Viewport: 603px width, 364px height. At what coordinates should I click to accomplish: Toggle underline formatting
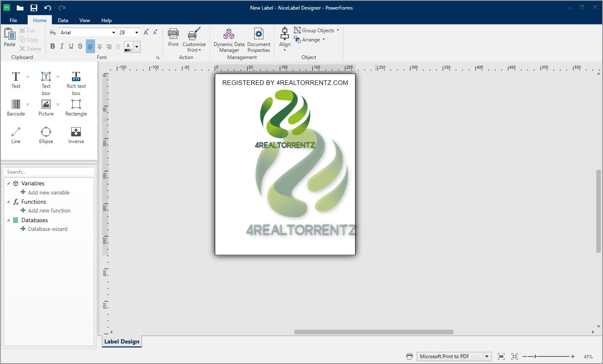(x=71, y=46)
